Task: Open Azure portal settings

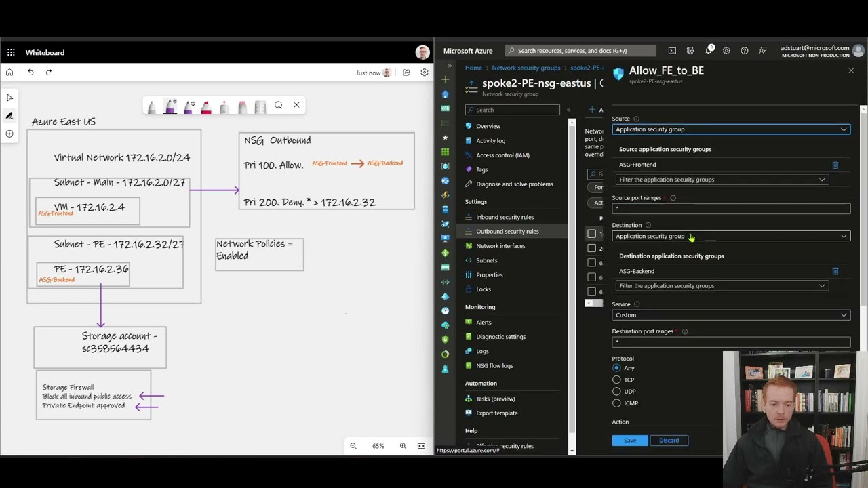Action: (726, 51)
